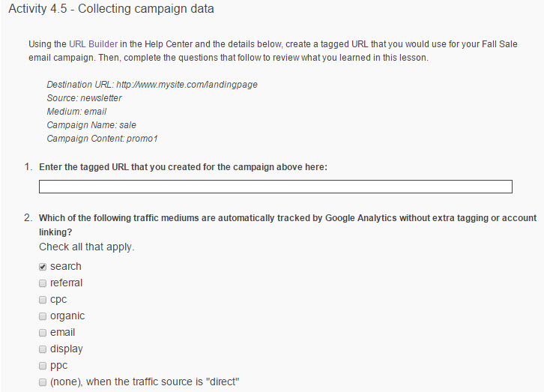Click the Destination URL landingpage text
544x392 pixels.
pos(152,85)
